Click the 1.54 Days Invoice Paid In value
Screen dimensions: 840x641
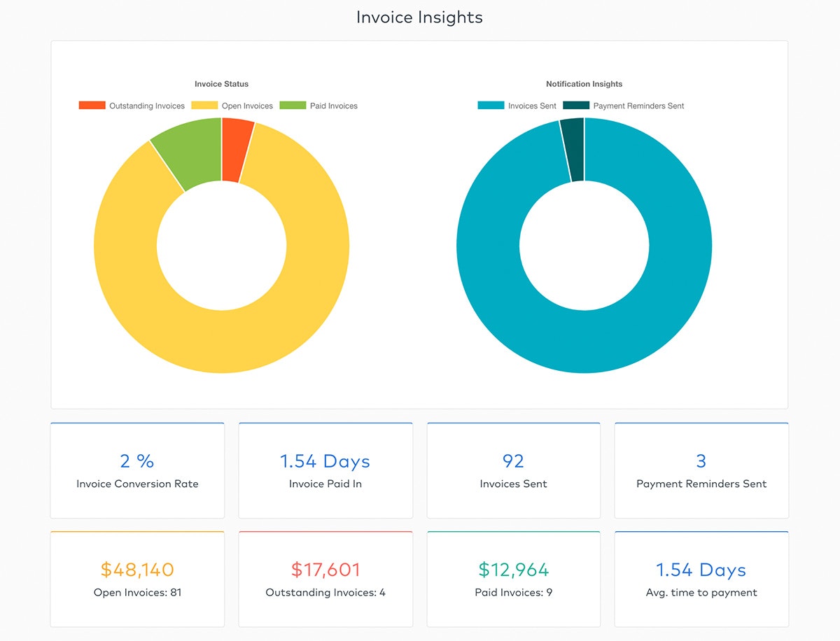[x=325, y=461]
